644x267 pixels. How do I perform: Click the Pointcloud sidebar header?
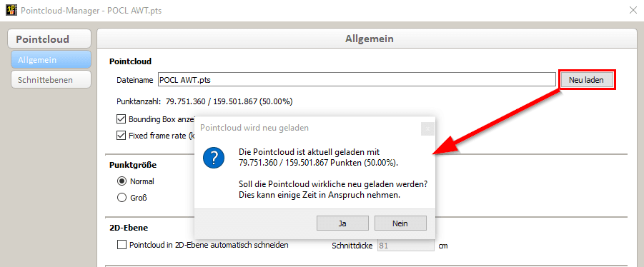[49, 39]
